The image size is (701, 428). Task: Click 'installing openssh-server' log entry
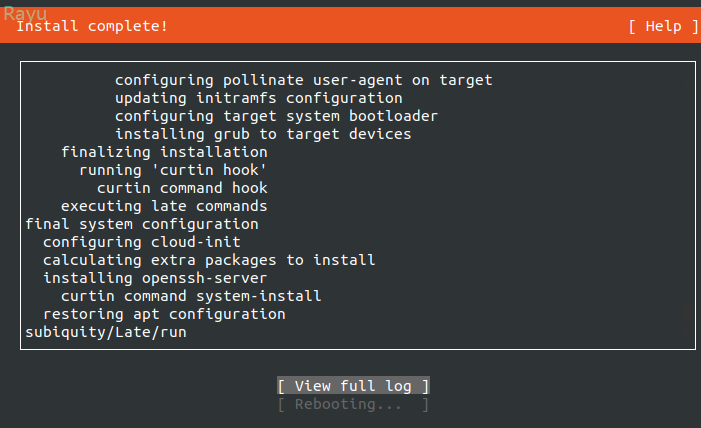coord(155,278)
